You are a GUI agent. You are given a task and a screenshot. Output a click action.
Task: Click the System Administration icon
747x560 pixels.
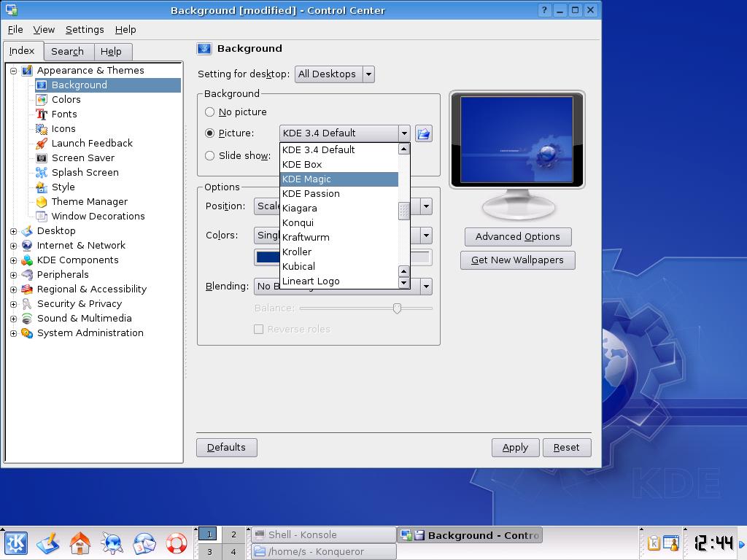tap(27, 333)
